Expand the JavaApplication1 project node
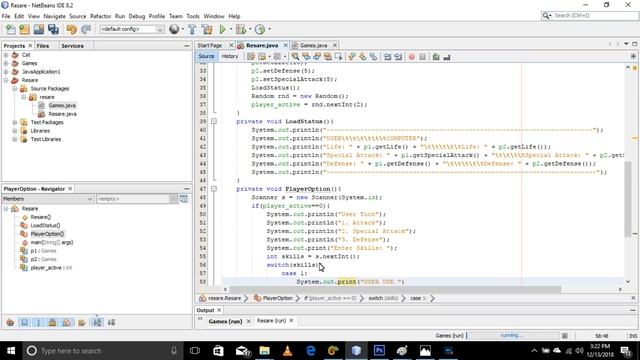 click(6, 71)
